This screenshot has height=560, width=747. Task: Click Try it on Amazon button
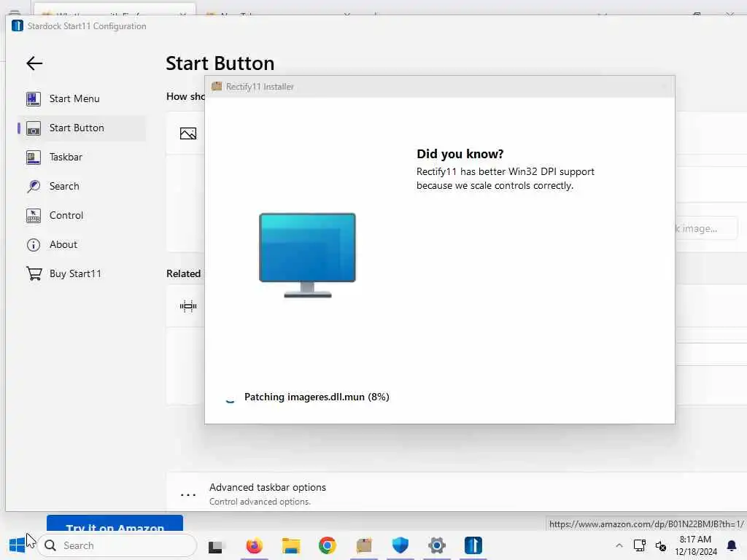[115, 523]
